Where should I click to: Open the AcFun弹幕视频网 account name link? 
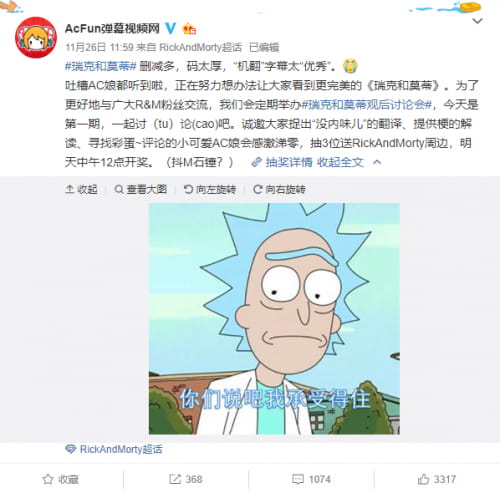[112, 28]
